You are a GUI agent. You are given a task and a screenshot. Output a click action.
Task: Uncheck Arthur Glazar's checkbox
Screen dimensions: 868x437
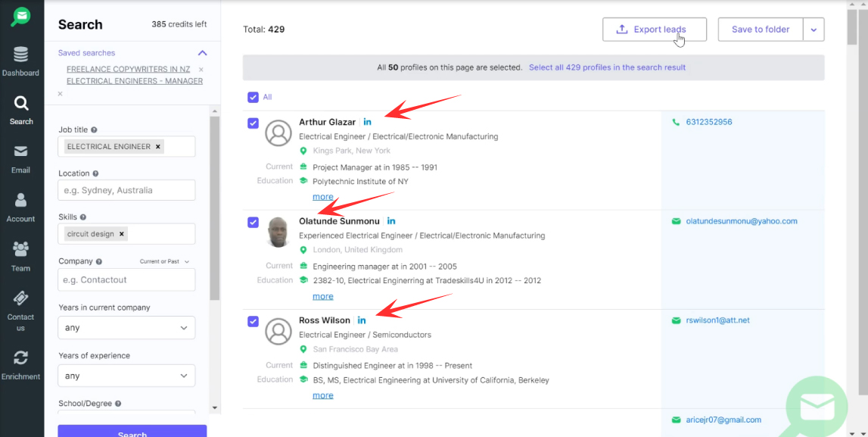[253, 123]
